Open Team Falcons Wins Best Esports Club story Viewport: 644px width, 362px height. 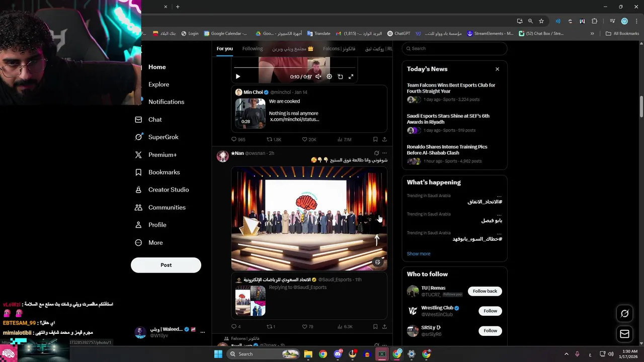[x=451, y=88]
